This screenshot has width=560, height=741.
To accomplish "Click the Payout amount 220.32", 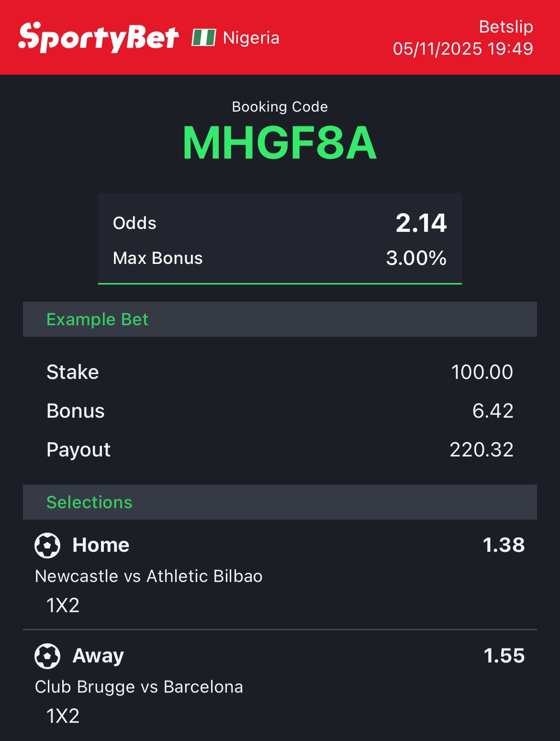I will pyautogui.click(x=481, y=450).
